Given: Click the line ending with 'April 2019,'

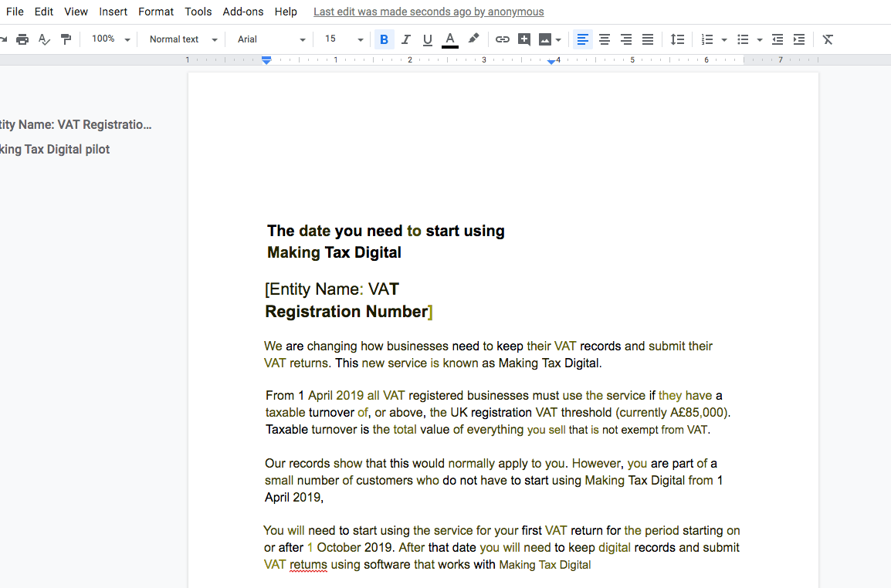Looking at the screenshot, I should click(x=294, y=497).
